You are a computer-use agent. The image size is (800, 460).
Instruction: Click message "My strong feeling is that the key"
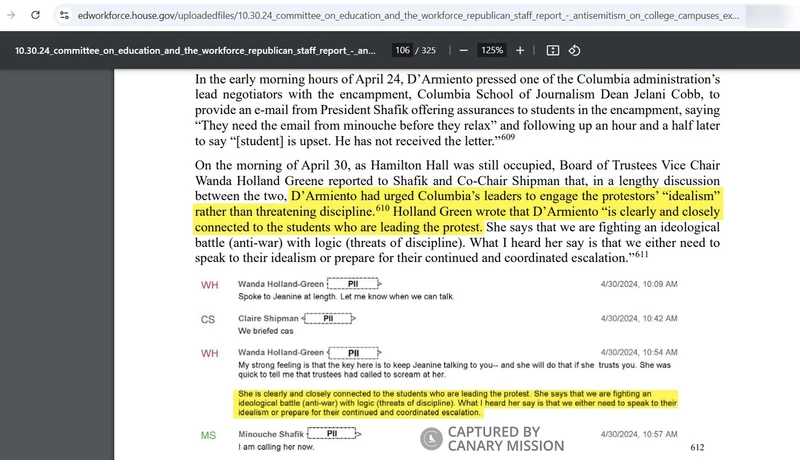click(454, 370)
